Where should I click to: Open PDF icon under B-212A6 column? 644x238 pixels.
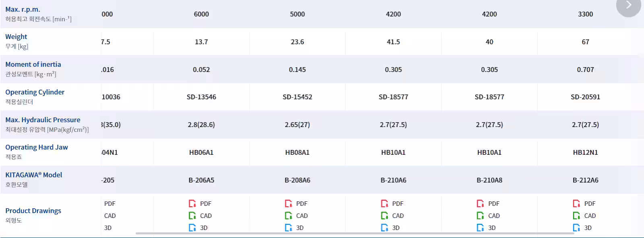pyautogui.click(x=577, y=203)
